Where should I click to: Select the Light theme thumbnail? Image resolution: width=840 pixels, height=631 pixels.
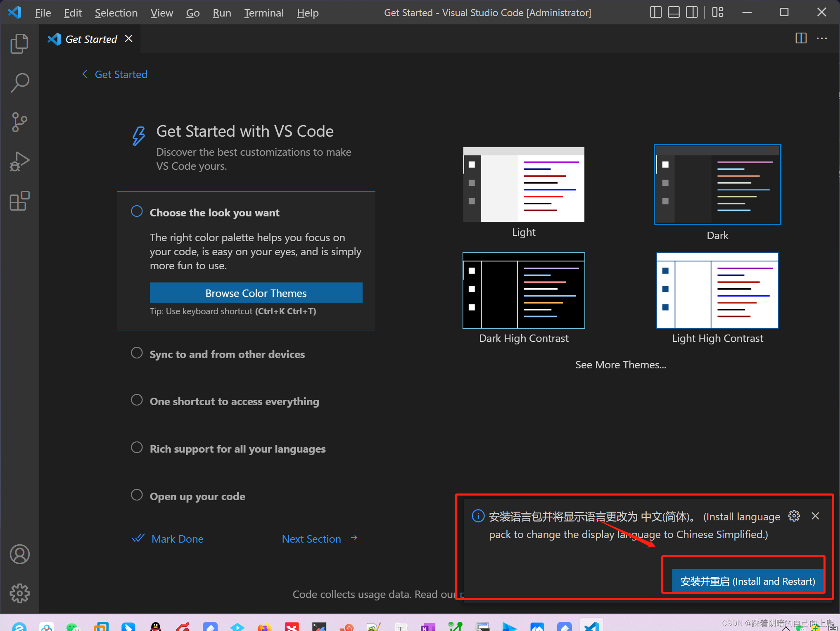[x=524, y=185]
